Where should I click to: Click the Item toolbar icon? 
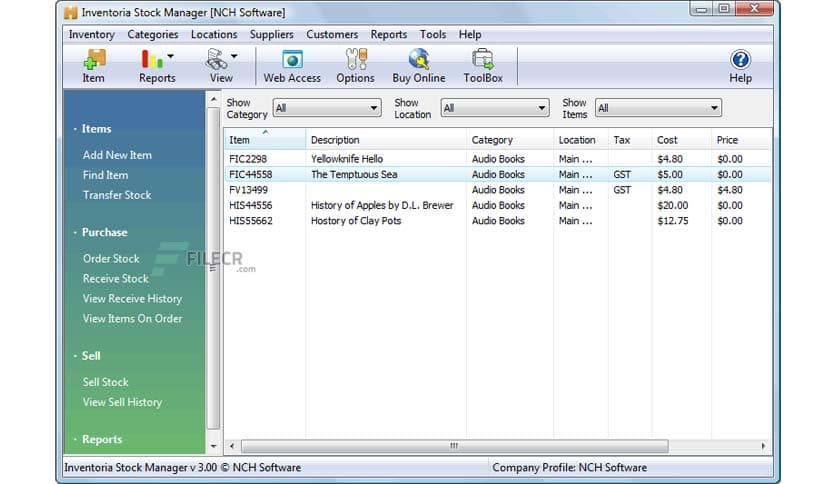pos(93,66)
